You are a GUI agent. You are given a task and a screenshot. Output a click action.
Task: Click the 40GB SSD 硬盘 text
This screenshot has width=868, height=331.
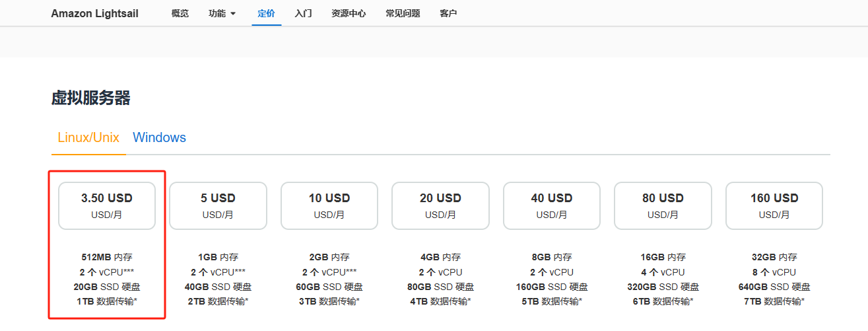(x=218, y=287)
